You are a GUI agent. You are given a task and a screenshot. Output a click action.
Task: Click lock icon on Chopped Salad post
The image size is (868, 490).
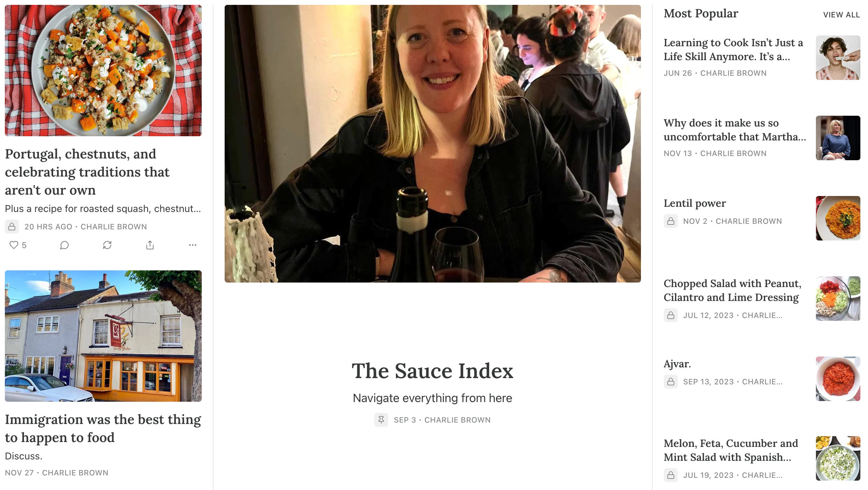point(671,315)
